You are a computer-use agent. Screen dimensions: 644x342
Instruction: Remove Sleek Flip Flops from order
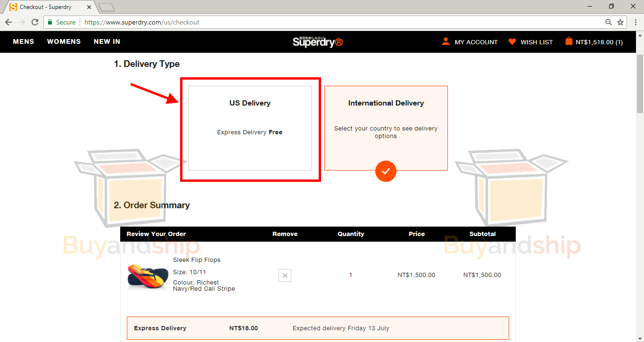click(285, 275)
